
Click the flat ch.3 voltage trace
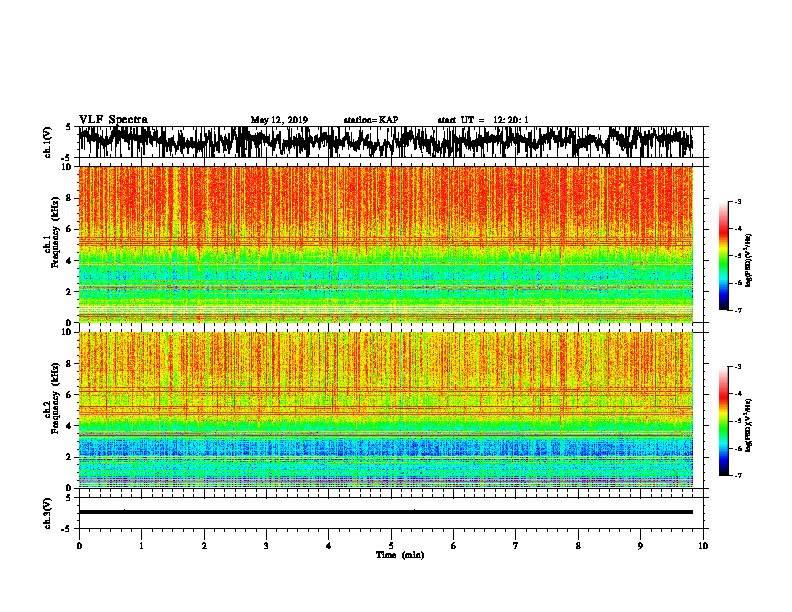point(385,512)
